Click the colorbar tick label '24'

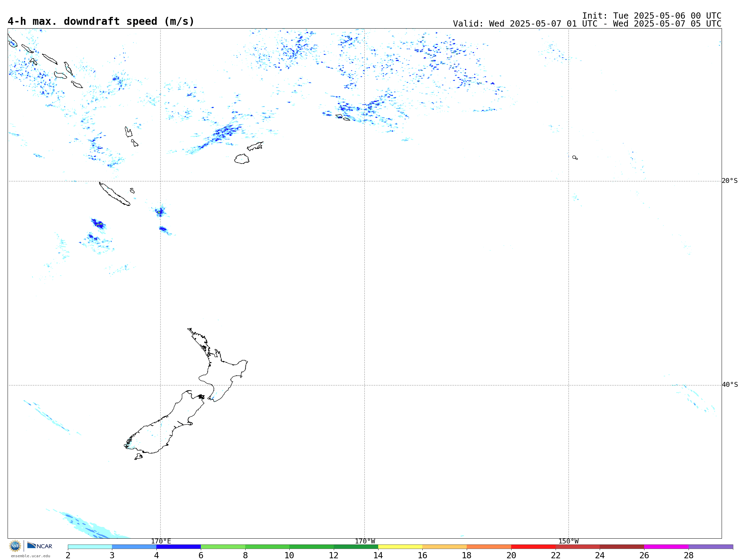(x=600, y=555)
